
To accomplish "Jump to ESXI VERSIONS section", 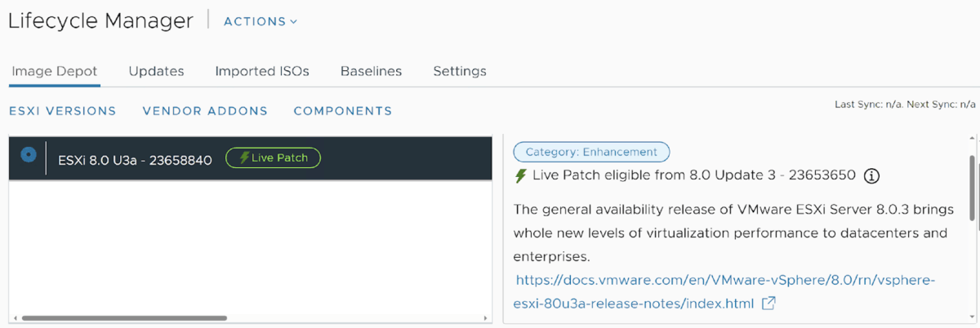I will (63, 111).
